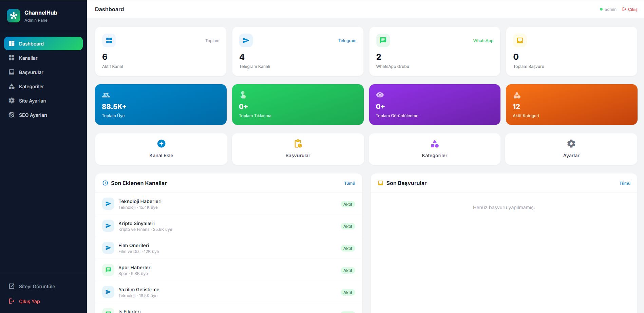Click the Telegram paper plane stat icon
Viewport: 644px width, 313px height.
[246, 40]
